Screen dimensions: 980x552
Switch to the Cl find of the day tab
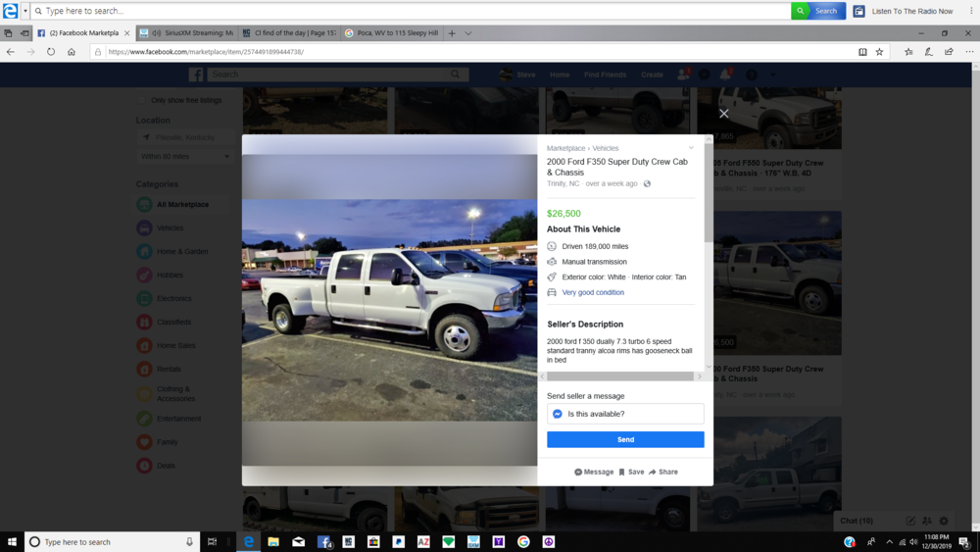point(289,33)
